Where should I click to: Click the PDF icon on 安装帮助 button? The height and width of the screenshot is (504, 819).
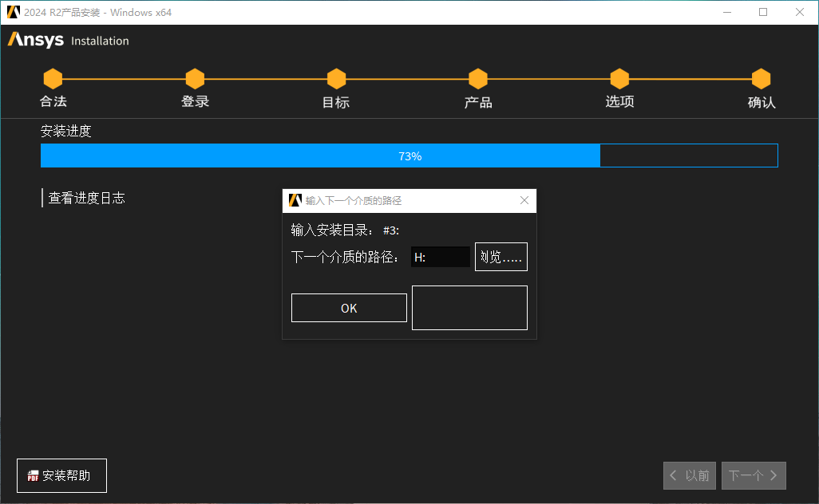[x=32, y=475]
